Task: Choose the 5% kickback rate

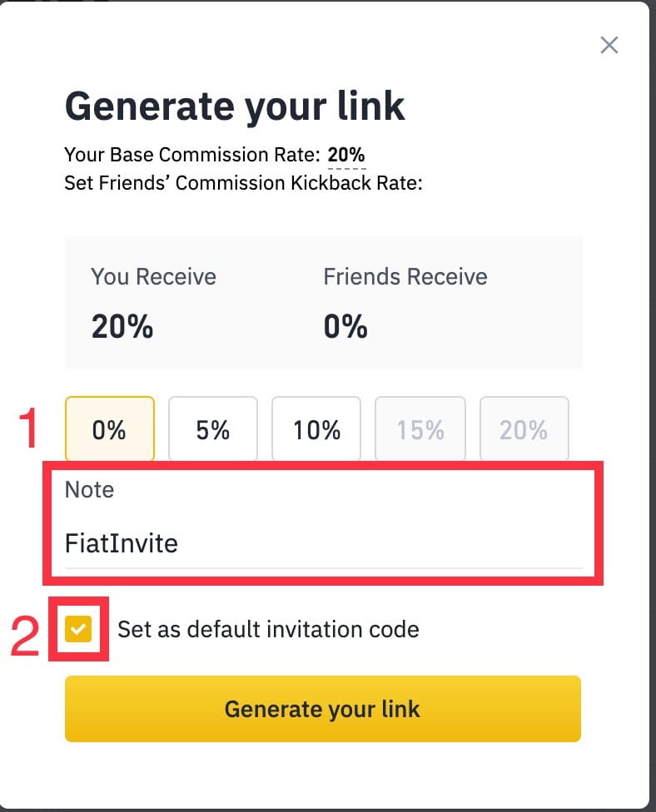Action: click(x=213, y=428)
